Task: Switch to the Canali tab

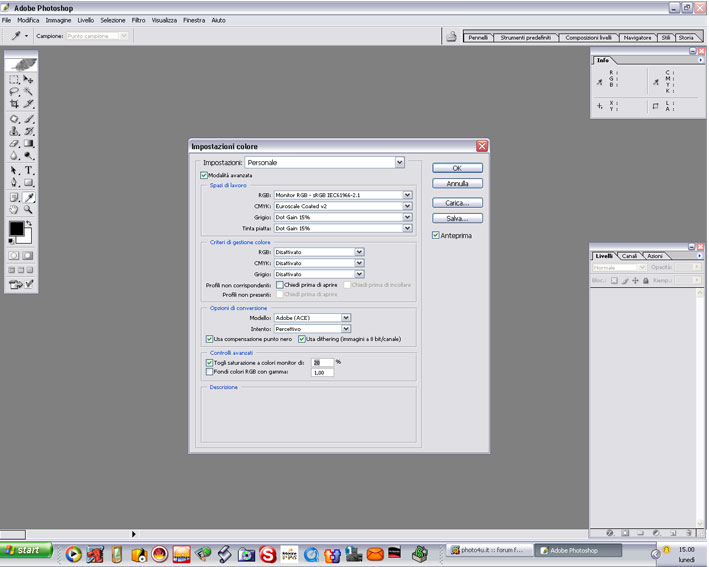Action: [x=630, y=256]
